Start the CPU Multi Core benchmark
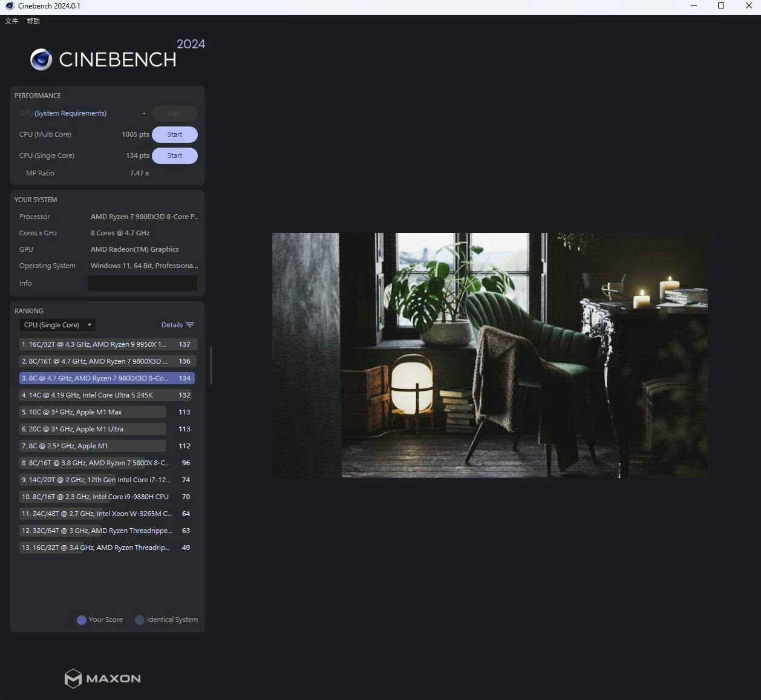The width and height of the screenshot is (761, 700). tap(175, 134)
